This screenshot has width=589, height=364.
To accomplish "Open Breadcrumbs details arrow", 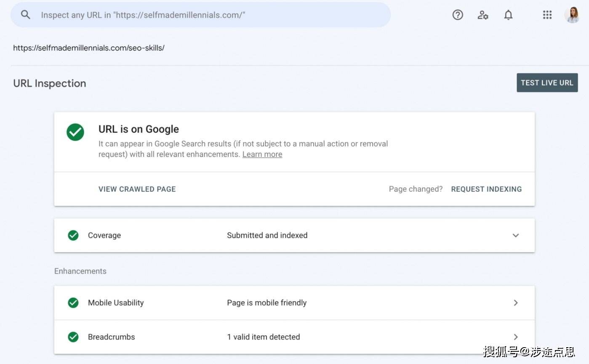I will 516,337.
